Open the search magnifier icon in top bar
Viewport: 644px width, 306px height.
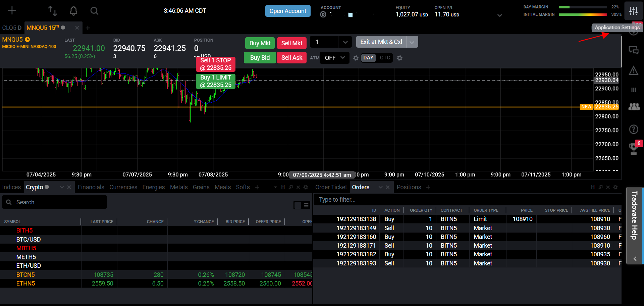click(94, 11)
